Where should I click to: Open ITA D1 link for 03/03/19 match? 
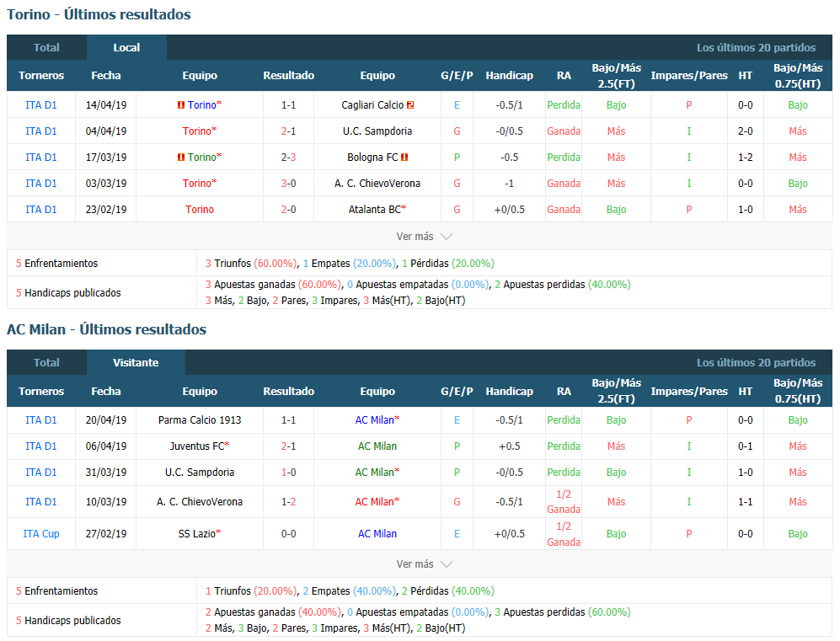[40, 183]
